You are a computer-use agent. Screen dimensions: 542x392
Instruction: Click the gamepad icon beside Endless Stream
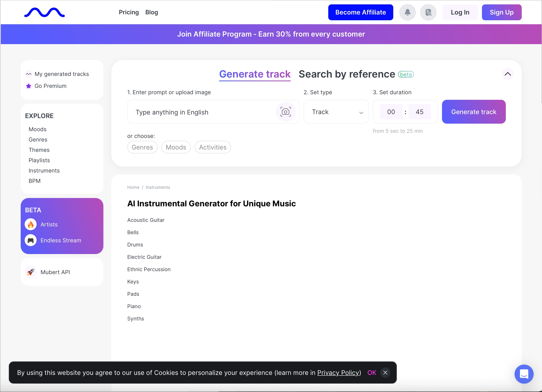tap(31, 240)
